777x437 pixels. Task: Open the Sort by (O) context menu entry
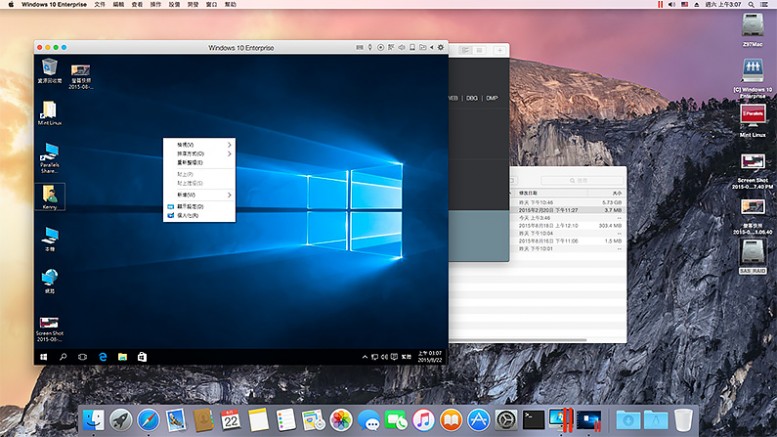coord(199,154)
